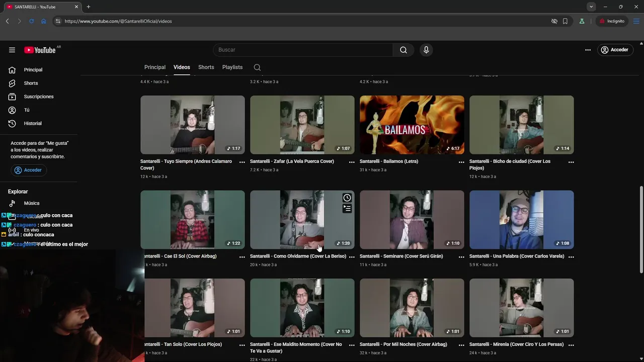
Task: Open the Seminare video thumbnail
Action: pyautogui.click(x=412, y=220)
